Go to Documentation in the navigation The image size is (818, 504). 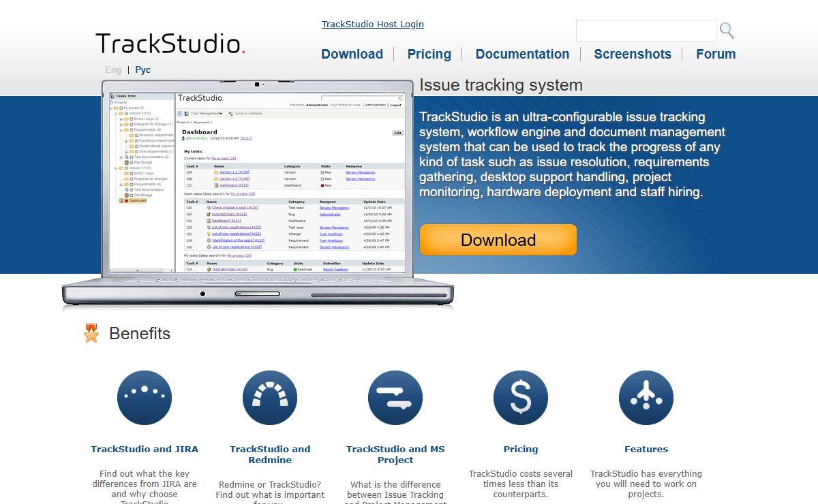pyautogui.click(x=522, y=54)
